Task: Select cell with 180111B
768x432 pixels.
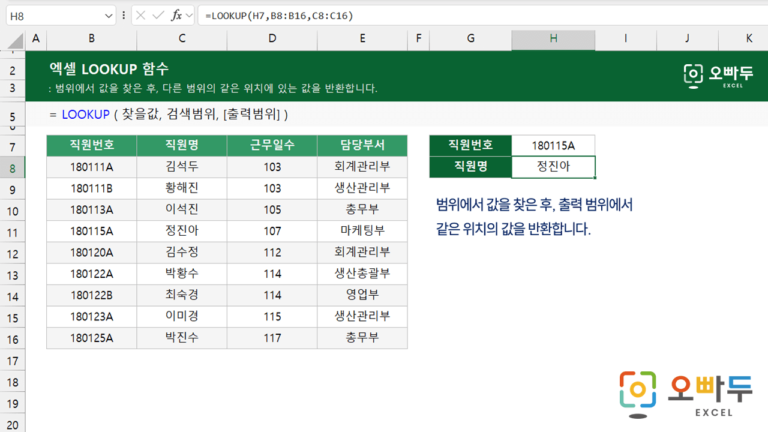Action: (92, 189)
